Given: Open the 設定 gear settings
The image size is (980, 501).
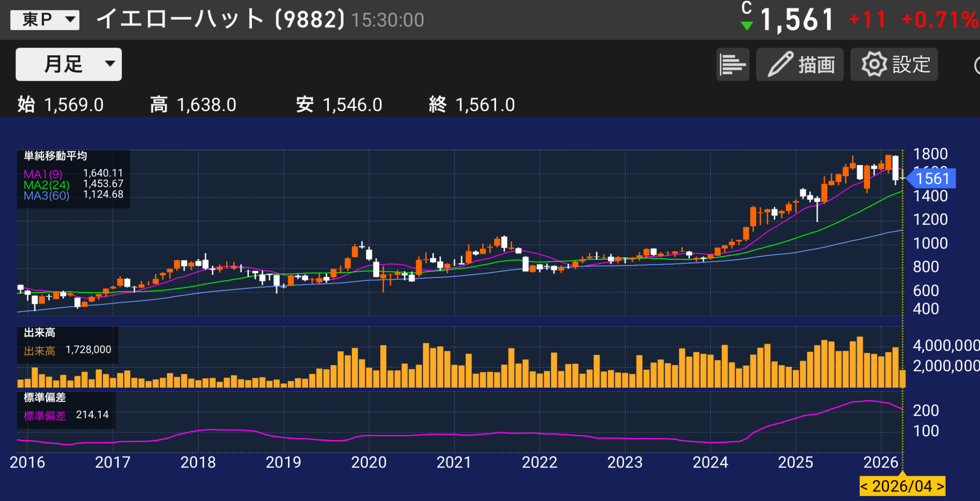Looking at the screenshot, I should pyautogui.click(x=894, y=64).
